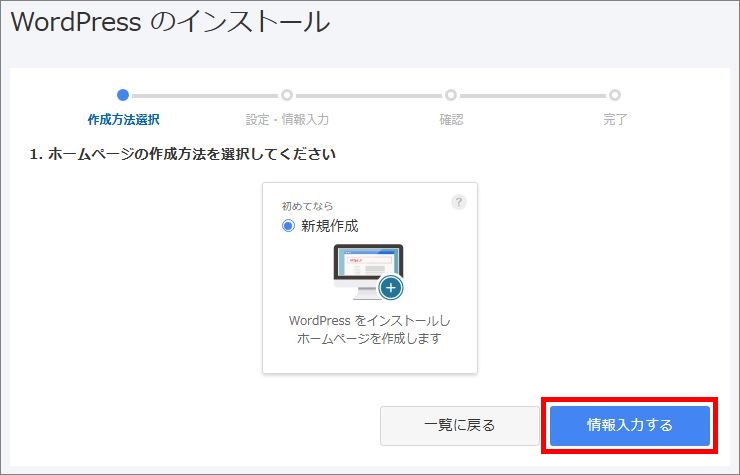Click the step dot above 設定・情報入力
This screenshot has width=740, height=475.
point(287,95)
